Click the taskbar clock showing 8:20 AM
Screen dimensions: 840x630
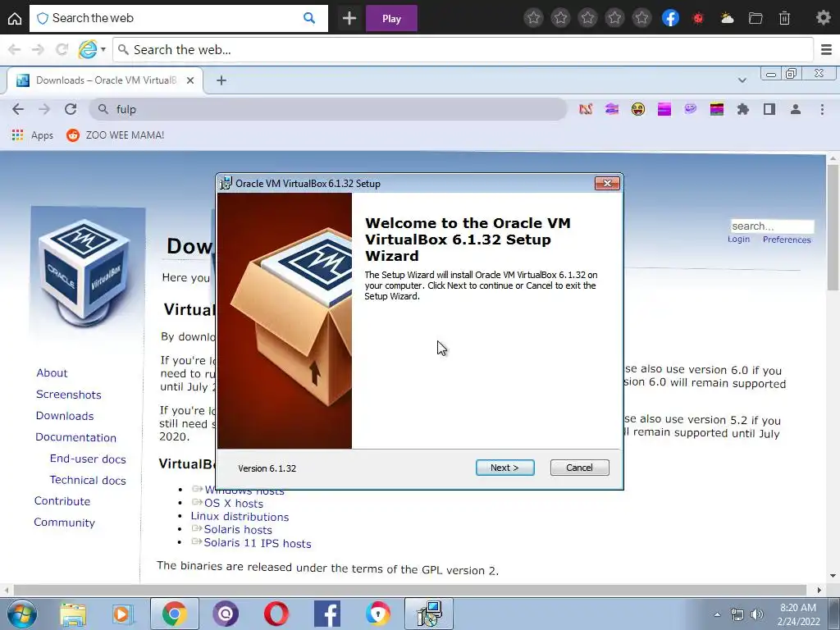pyautogui.click(x=798, y=614)
